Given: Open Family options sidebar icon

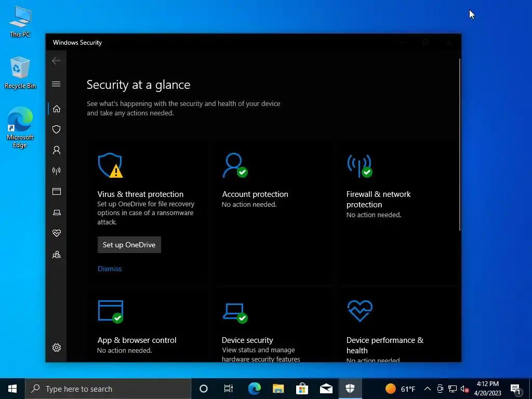Looking at the screenshot, I should point(56,255).
